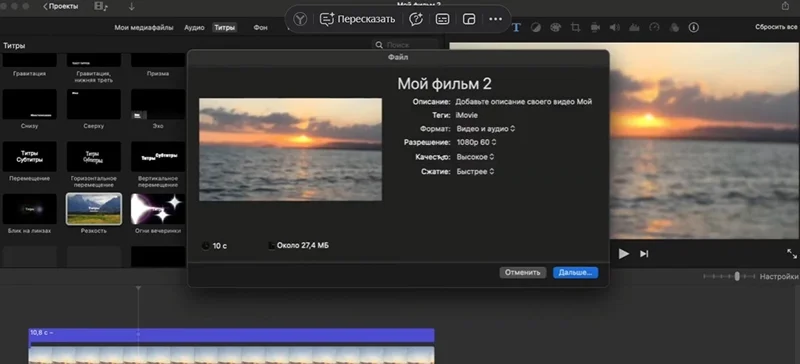Open the color balance icon
800x364 pixels.
[536, 28]
